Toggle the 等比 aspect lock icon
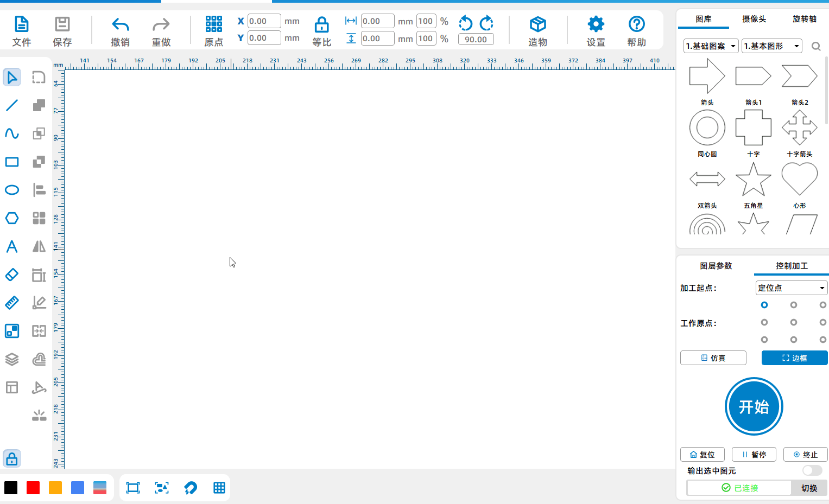The width and height of the screenshot is (829, 504). (x=322, y=24)
